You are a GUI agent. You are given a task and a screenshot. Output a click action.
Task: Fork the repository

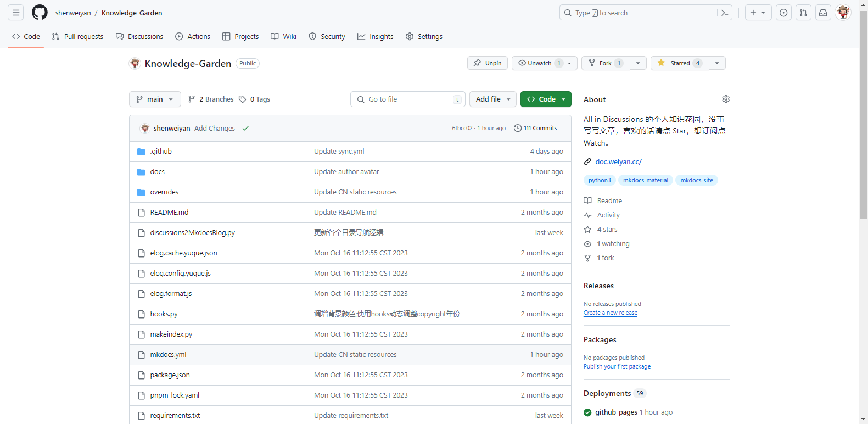click(606, 63)
